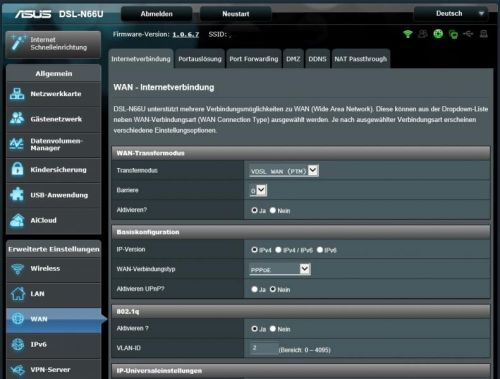The width and height of the screenshot is (500, 379).
Task: Click the IPv6 globe icon
Action: pos(17,344)
